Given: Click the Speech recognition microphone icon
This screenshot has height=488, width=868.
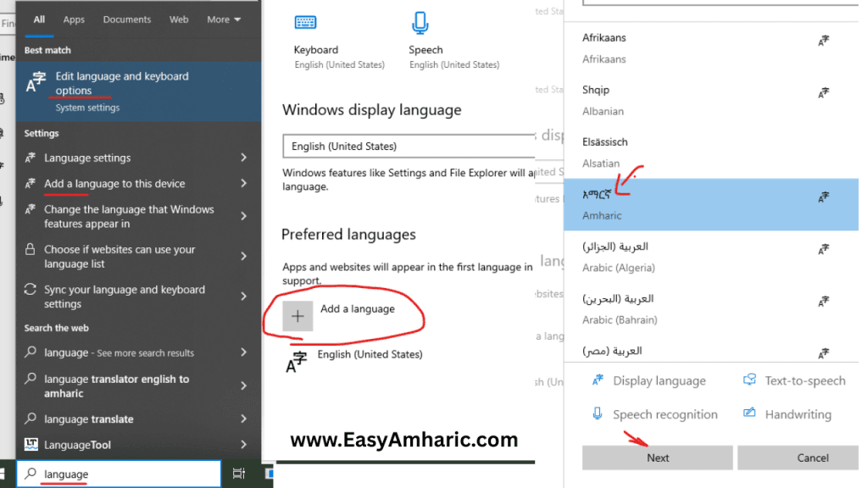Looking at the screenshot, I should (x=599, y=414).
